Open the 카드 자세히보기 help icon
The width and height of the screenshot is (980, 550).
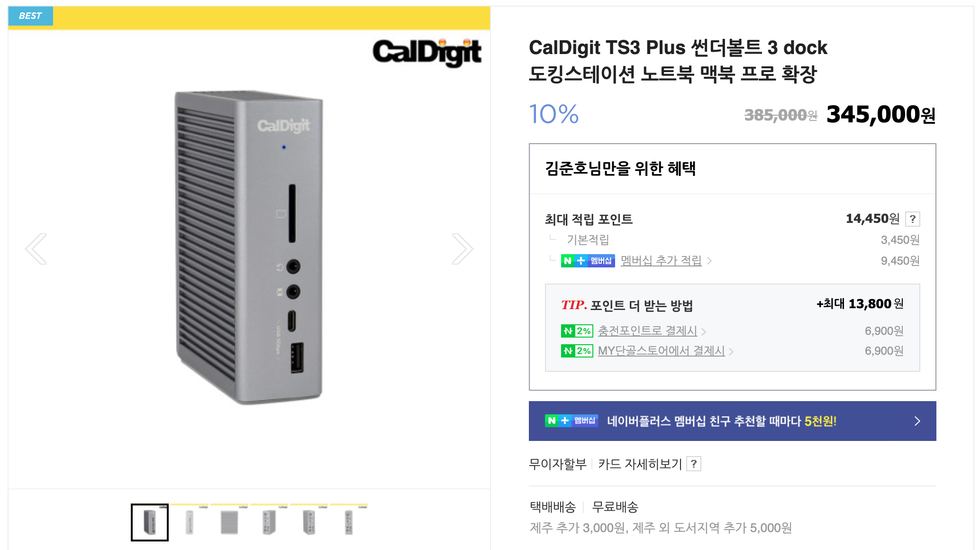coord(694,464)
